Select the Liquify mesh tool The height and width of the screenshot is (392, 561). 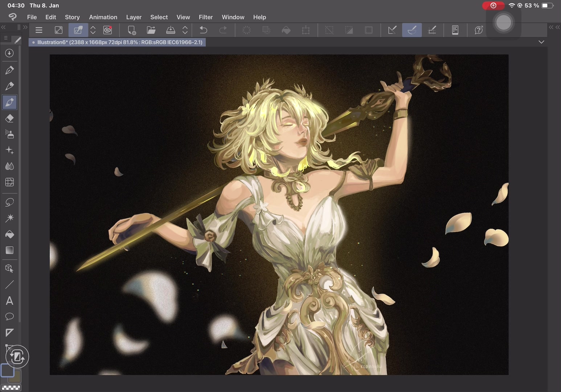click(x=9, y=182)
